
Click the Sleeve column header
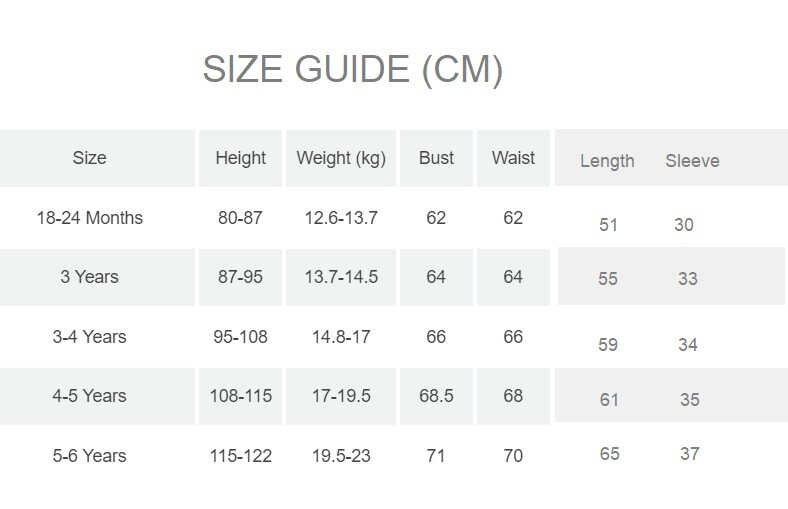(x=692, y=161)
